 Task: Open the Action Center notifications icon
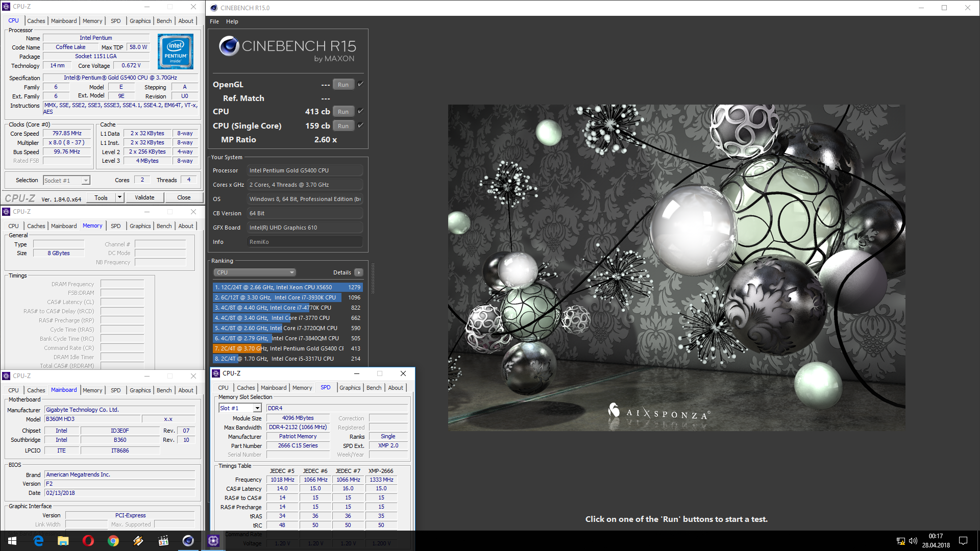(x=963, y=541)
